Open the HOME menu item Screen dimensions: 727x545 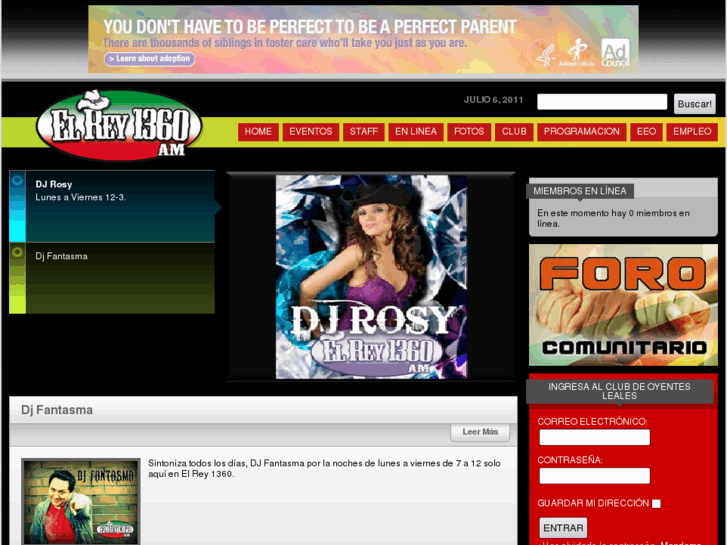pyautogui.click(x=258, y=132)
